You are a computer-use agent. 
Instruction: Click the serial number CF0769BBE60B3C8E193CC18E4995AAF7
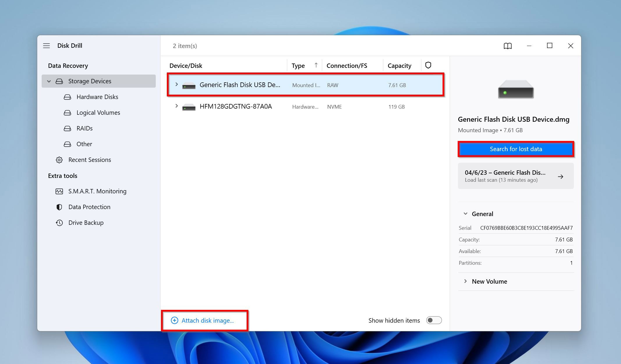526,228
